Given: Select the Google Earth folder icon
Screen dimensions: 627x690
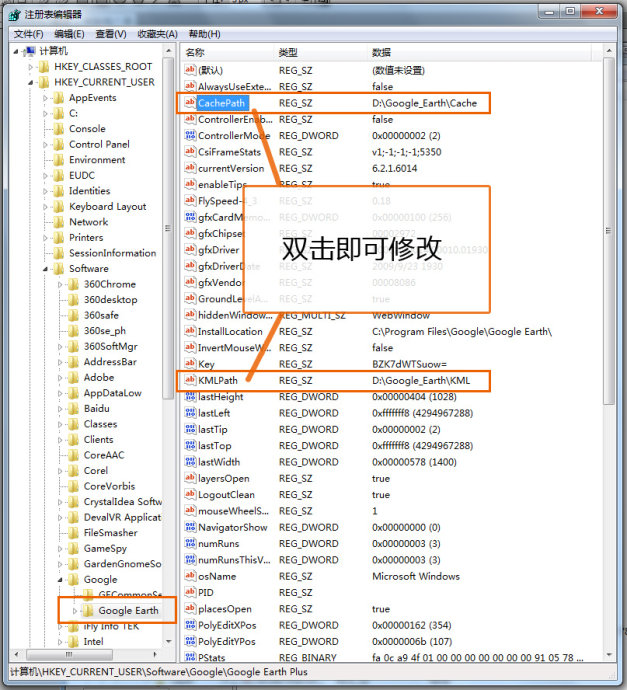Looking at the screenshot, I should click(x=87, y=610).
